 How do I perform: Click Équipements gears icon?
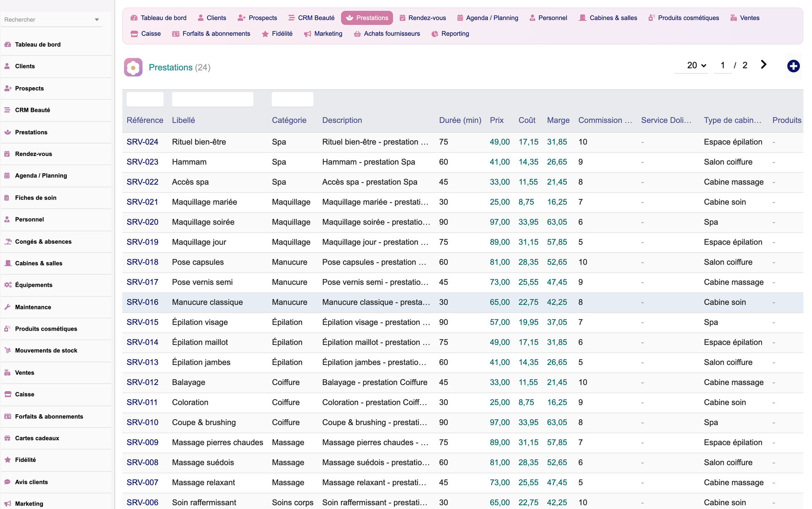click(8, 285)
